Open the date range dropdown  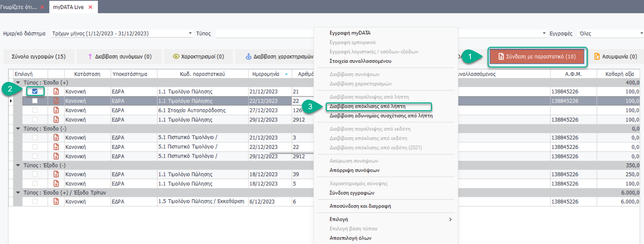tap(190, 33)
